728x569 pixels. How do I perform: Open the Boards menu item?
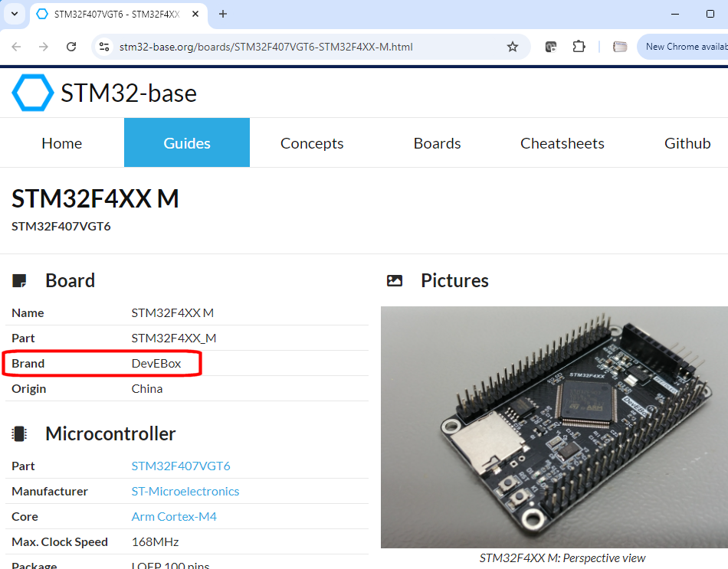click(x=437, y=143)
